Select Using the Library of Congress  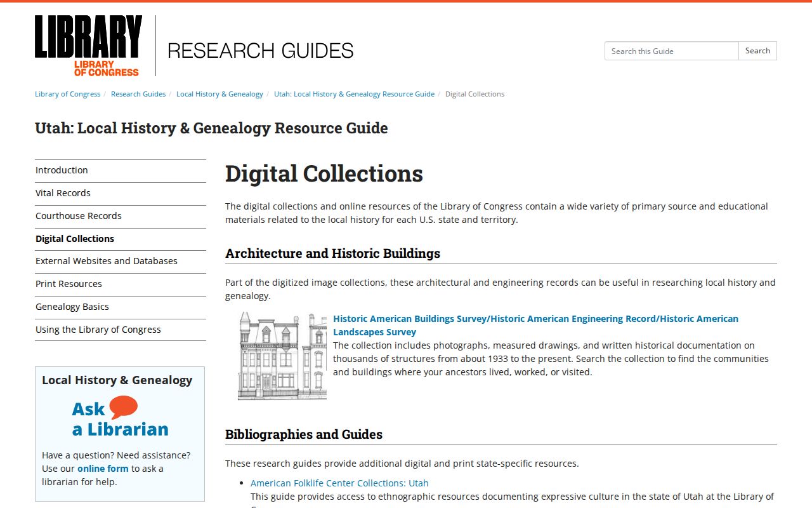121,330
